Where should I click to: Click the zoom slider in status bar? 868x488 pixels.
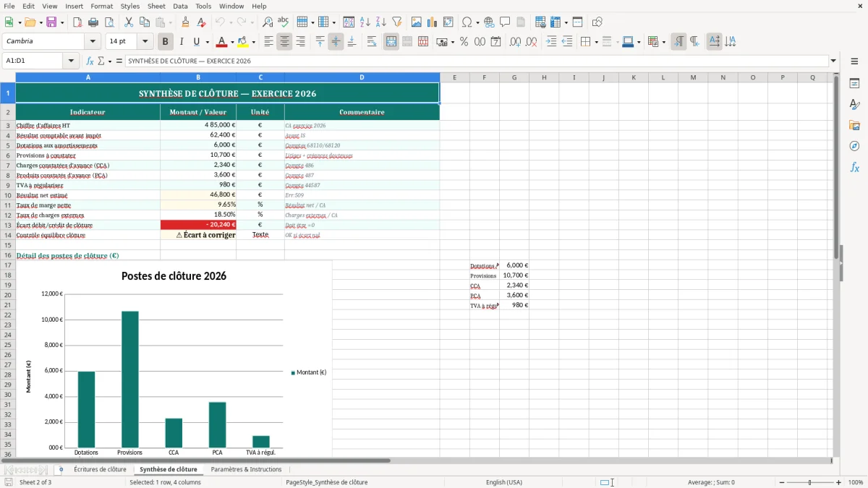click(809, 482)
